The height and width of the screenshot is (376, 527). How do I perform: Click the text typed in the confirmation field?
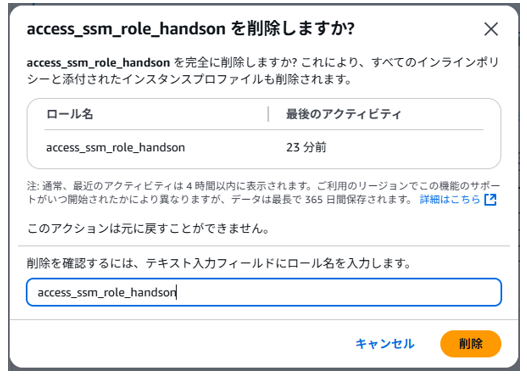tap(107, 293)
